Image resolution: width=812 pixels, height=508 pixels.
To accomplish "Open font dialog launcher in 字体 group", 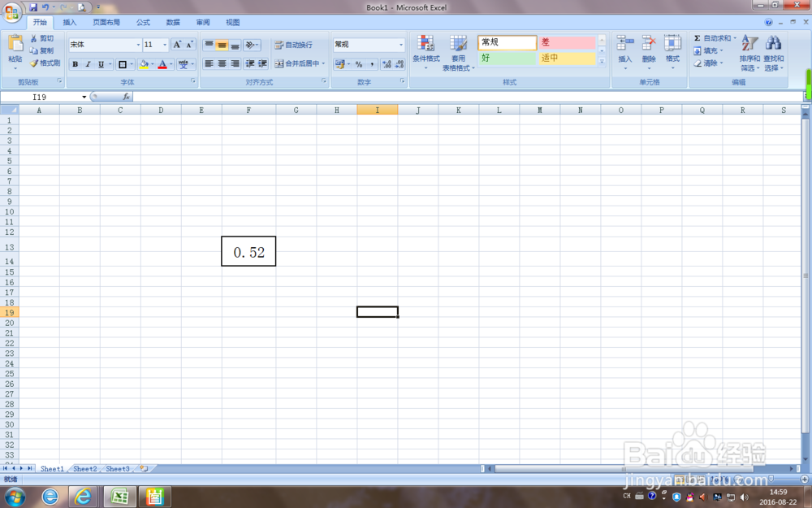I will (x=193, y=81).
